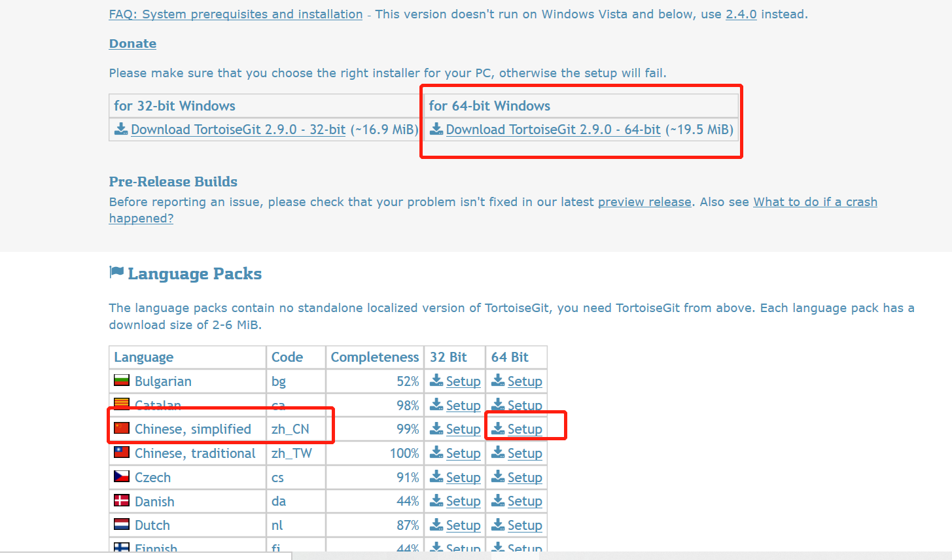The image size is (952, 560).
Task: Open 'What to do if a crash happened?'
Action: pyautogui.click(x=815, y=202)
